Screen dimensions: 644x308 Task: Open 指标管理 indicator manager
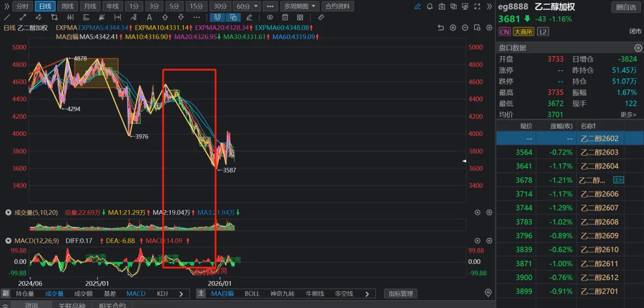pos(401,294)
